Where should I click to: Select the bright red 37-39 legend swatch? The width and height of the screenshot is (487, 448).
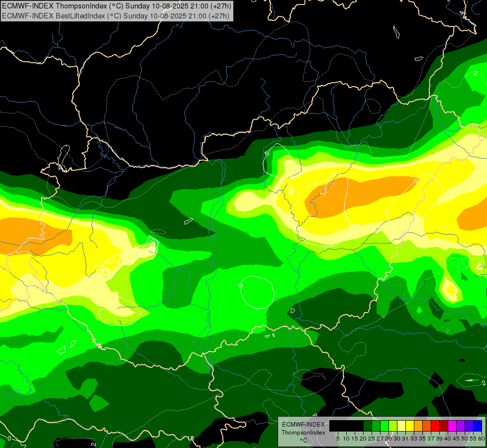click(435, 426)
